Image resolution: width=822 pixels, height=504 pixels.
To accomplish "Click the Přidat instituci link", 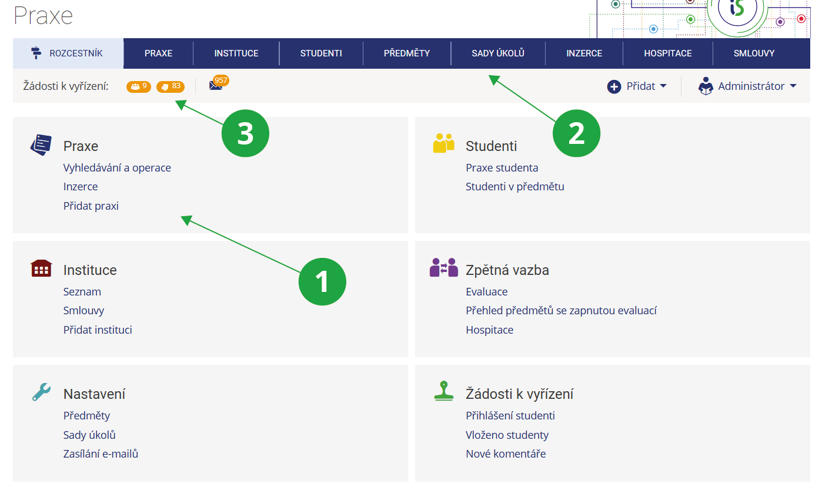I will [x=98, y=330].
